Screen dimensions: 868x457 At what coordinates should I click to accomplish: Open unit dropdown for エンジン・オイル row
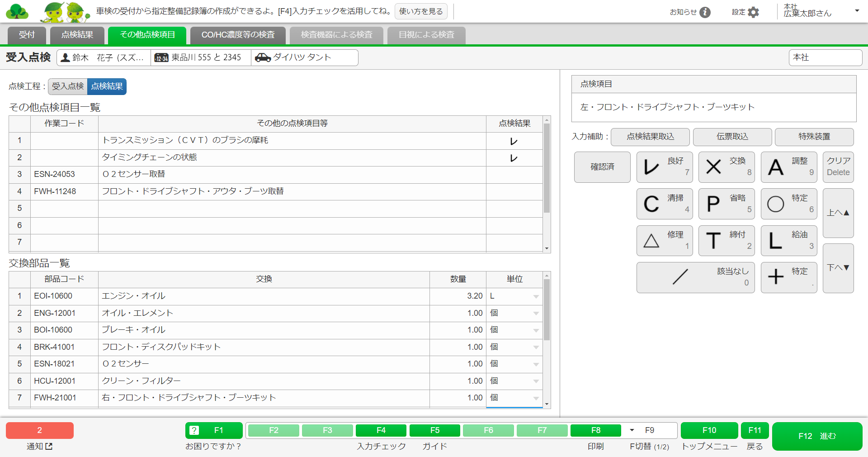click(536, 296)
